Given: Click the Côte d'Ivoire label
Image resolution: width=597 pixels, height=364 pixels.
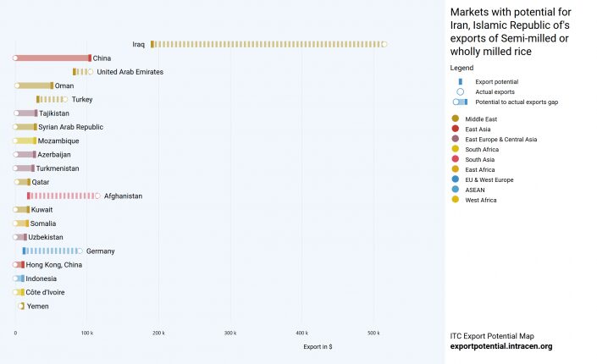Looking at the screenshot, I should click(x=45, y=292).
